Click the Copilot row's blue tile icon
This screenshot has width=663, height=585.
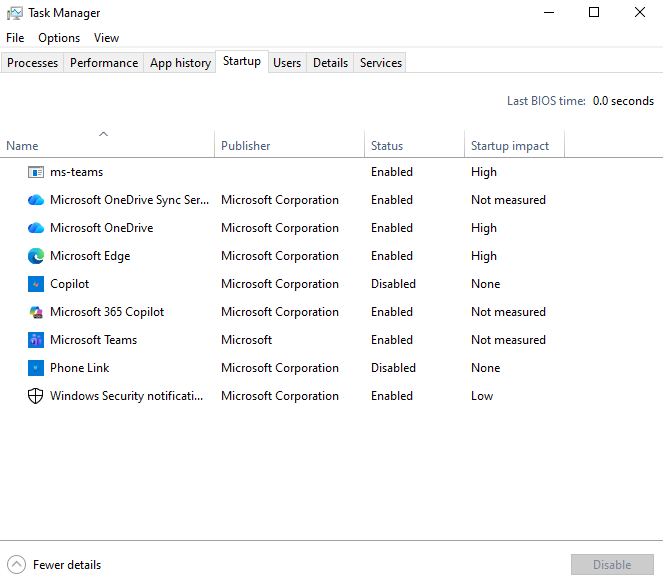coord(36,284)
